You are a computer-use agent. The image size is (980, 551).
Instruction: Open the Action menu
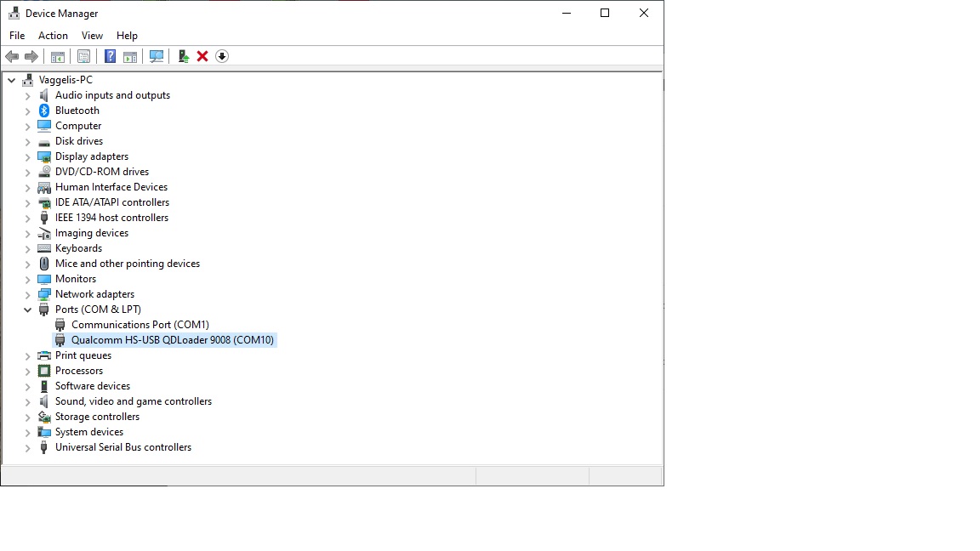click(53, 36)
